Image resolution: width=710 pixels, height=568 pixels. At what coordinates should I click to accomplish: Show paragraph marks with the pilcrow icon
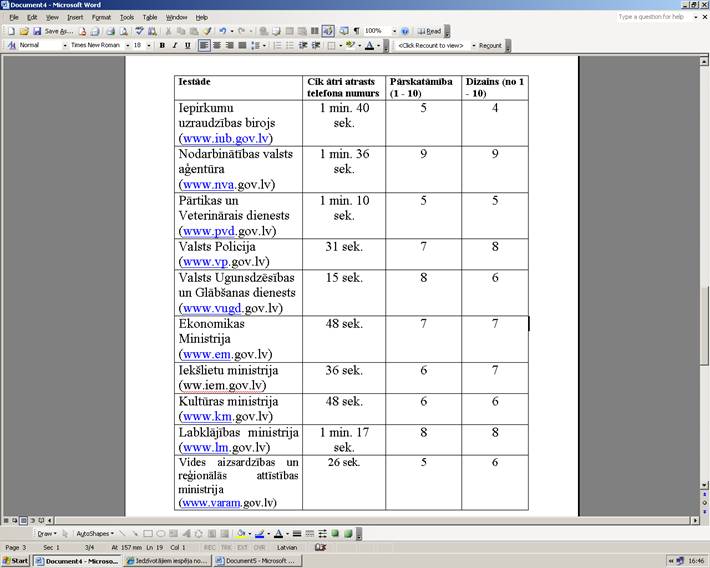click(x=356, y=31)
